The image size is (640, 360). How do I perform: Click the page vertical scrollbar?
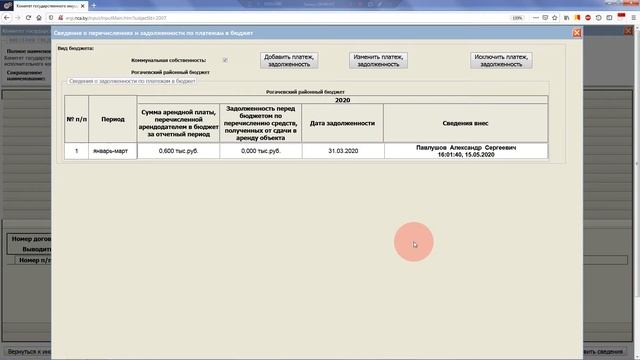[638, 163]
